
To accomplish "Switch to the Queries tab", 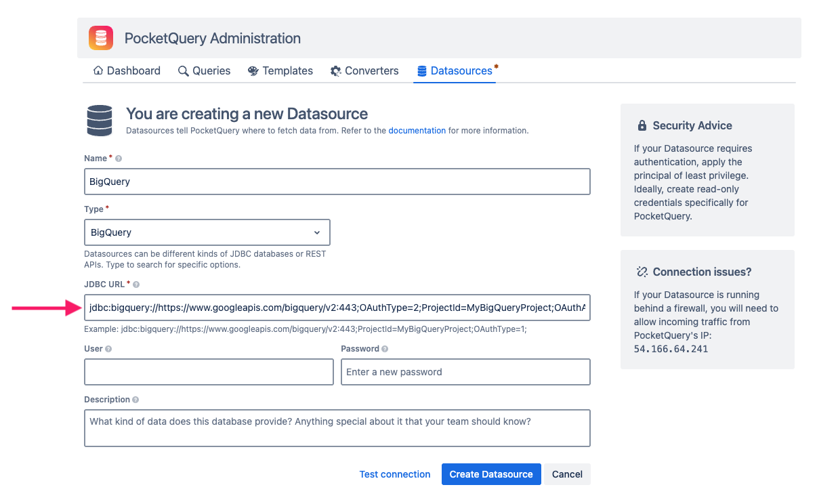I will (211, 70).
